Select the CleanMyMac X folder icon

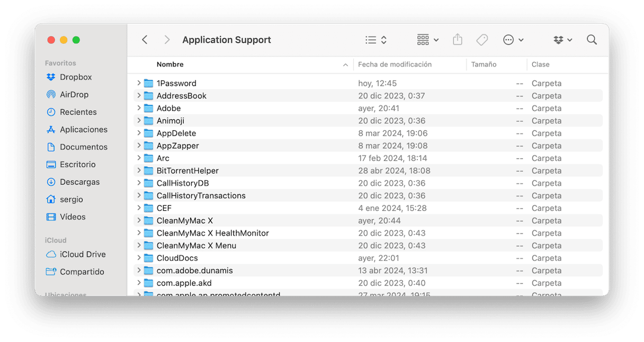(149, 220)
